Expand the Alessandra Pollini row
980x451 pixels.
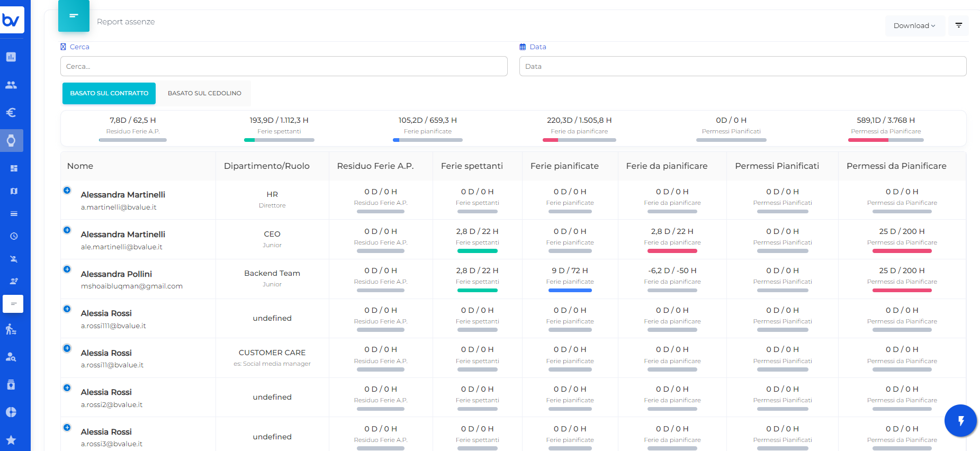(x=67, y=269)
